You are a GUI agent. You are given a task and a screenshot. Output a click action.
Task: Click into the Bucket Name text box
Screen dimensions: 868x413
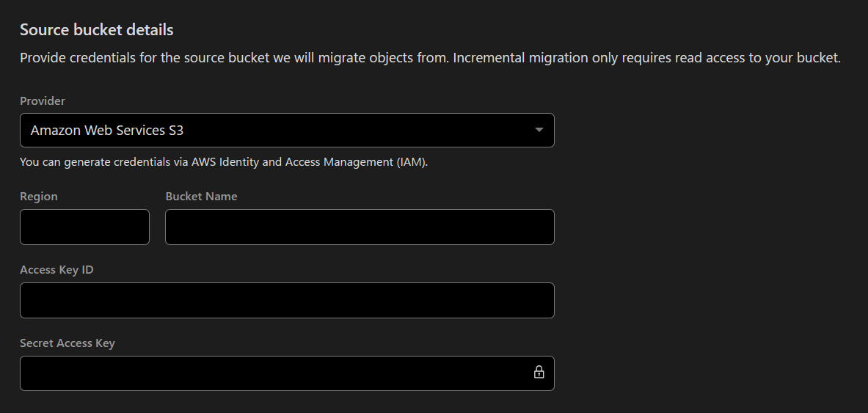coord(360,227)
